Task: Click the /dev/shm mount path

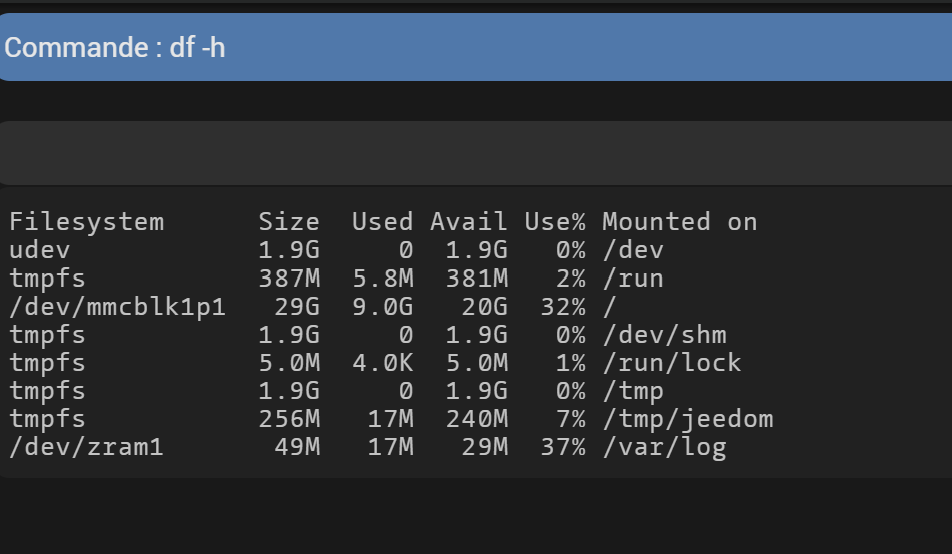Action: click(x=664, y=335)
